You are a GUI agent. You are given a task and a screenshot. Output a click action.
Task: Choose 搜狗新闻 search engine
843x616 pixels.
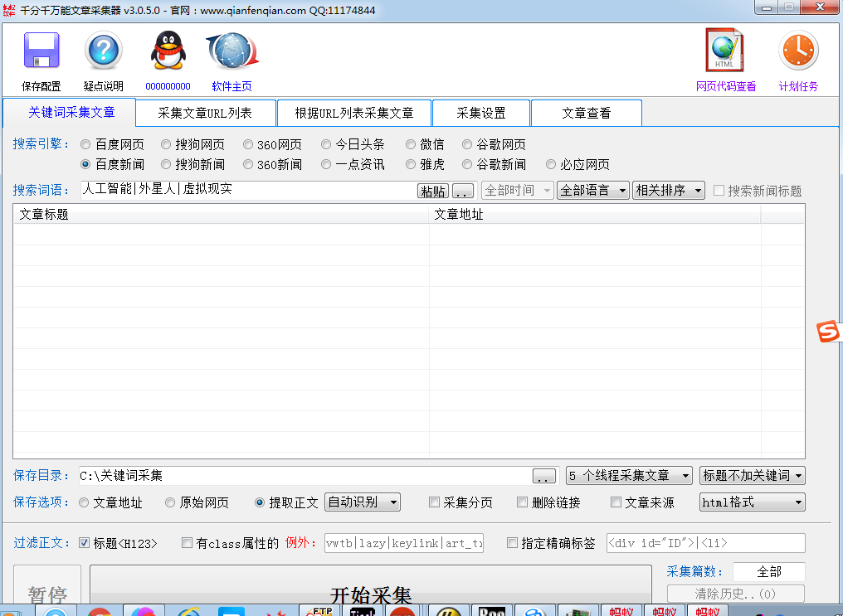(166, 164)
